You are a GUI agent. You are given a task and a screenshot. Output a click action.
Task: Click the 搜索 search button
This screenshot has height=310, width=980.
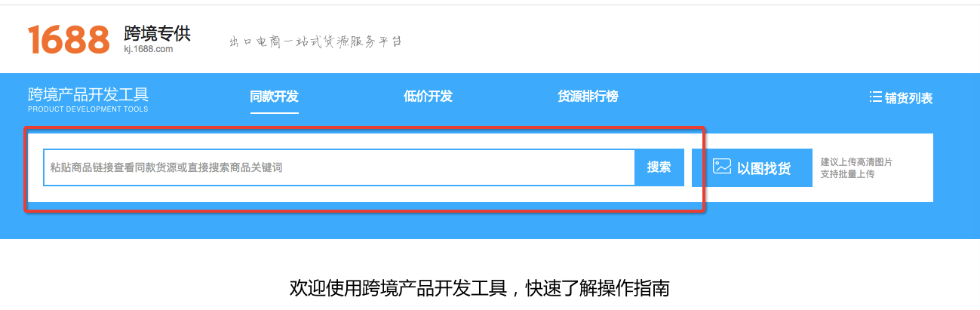coord(659,167)
